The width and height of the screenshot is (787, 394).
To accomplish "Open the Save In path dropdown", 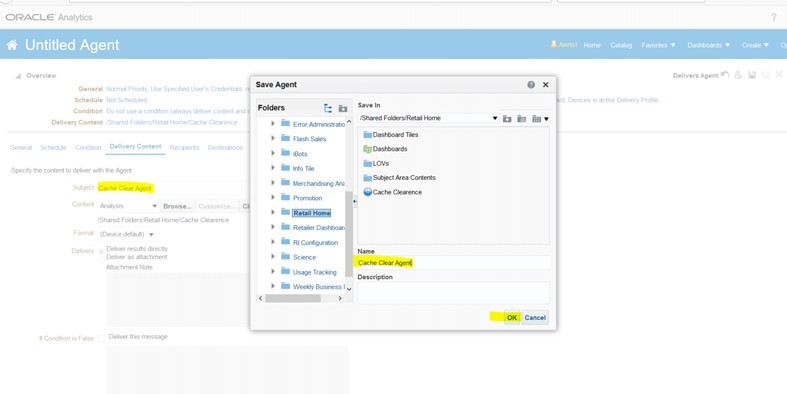I will coord(495,118).
